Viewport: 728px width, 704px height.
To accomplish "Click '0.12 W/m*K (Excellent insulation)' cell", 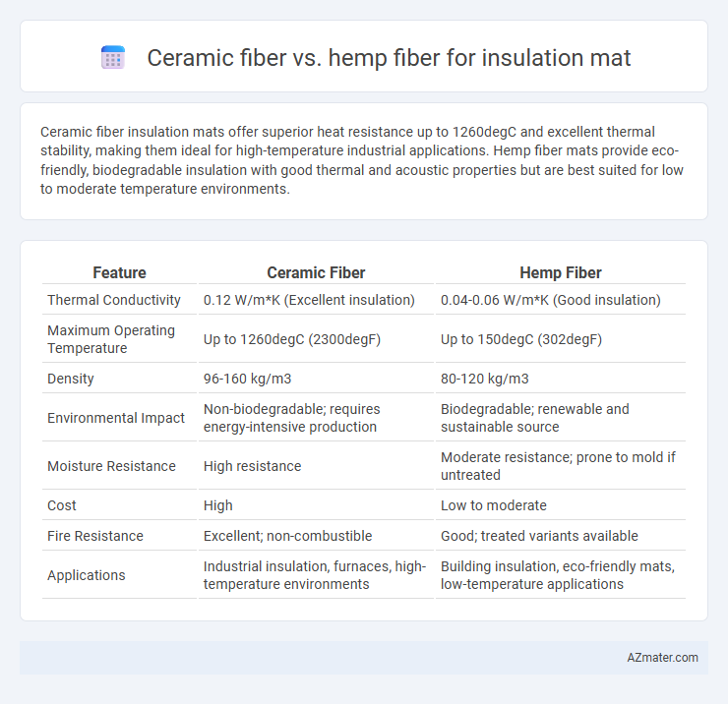I will point(309,300).
